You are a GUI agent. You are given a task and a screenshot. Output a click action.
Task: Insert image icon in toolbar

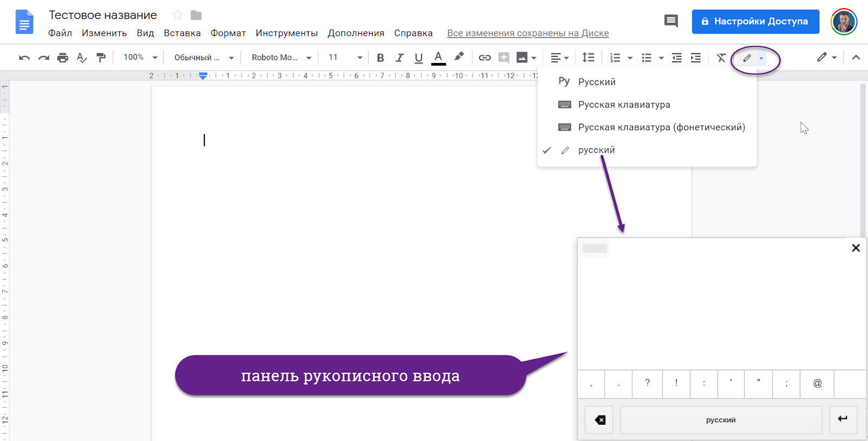pos(522,57)
